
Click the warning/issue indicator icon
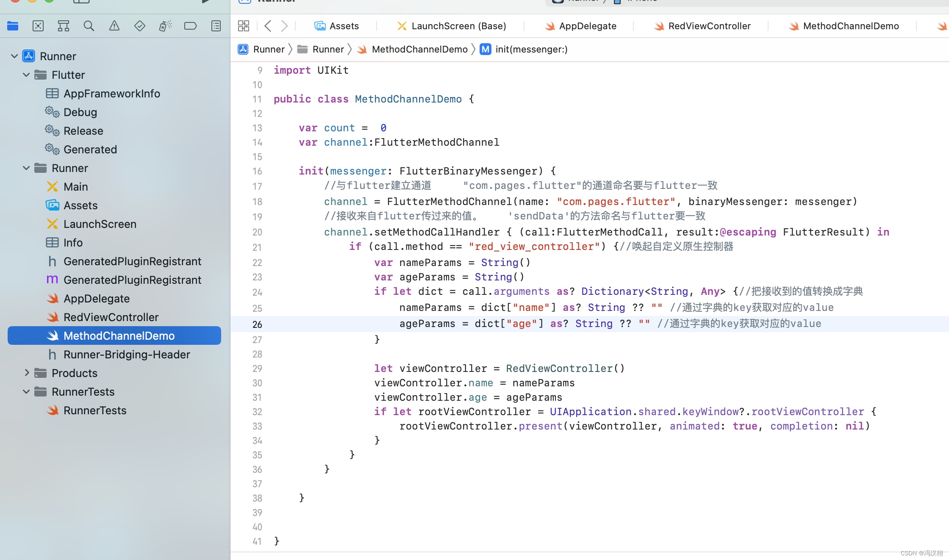point(113,25)
